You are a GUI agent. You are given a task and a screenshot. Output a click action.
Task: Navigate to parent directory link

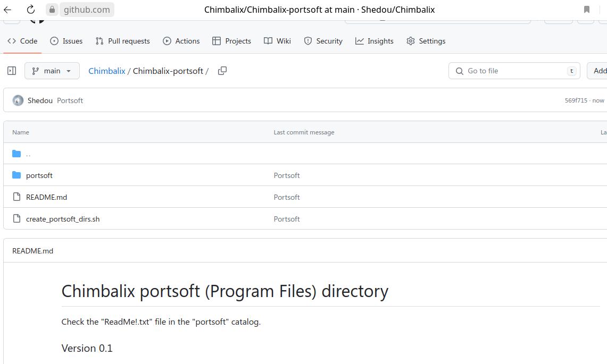coord(28,154)
